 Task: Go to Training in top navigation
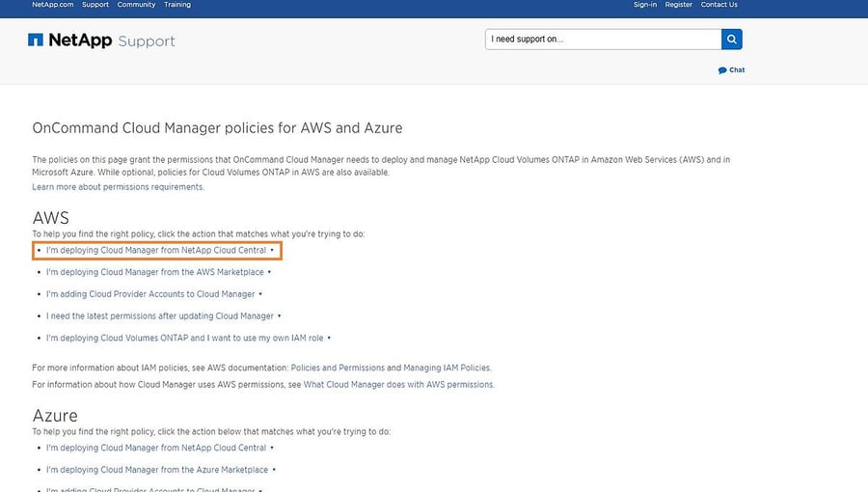coord(177,5)
